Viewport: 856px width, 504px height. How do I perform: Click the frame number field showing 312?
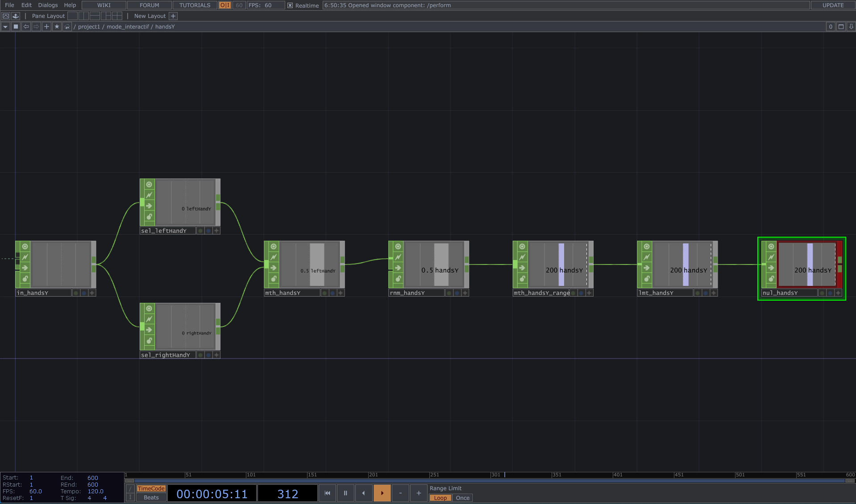287,494
